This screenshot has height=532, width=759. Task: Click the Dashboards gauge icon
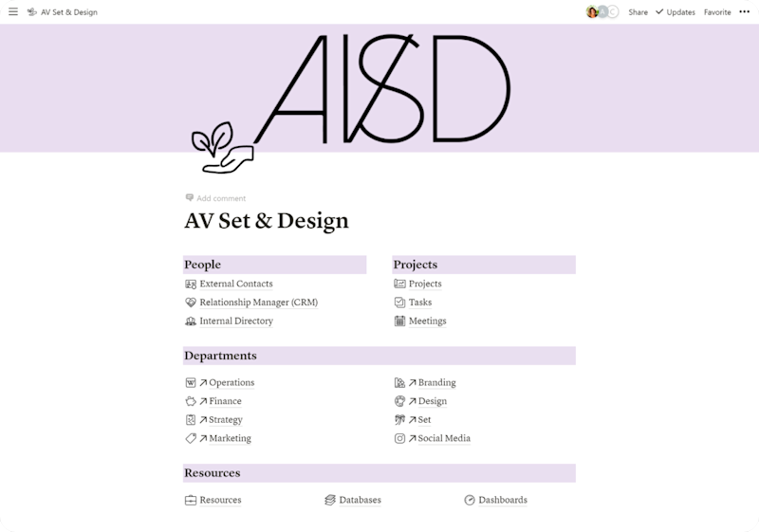click(470, 500)
